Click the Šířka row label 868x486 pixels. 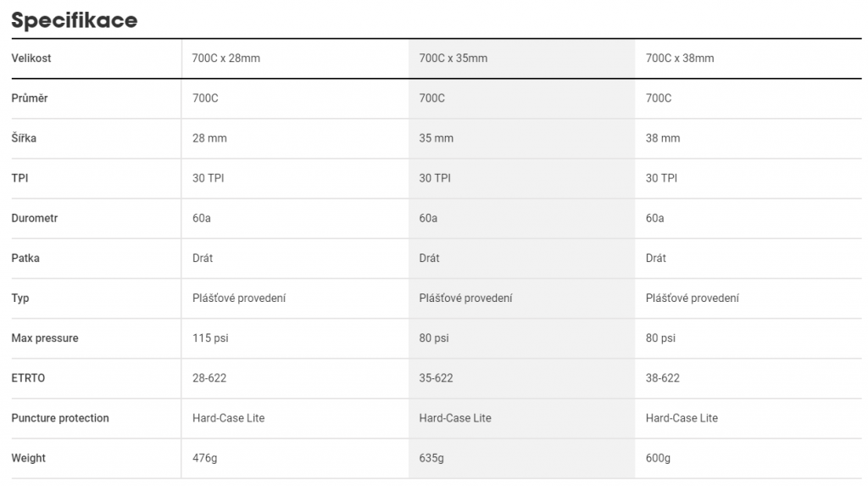tap(24, 138)
